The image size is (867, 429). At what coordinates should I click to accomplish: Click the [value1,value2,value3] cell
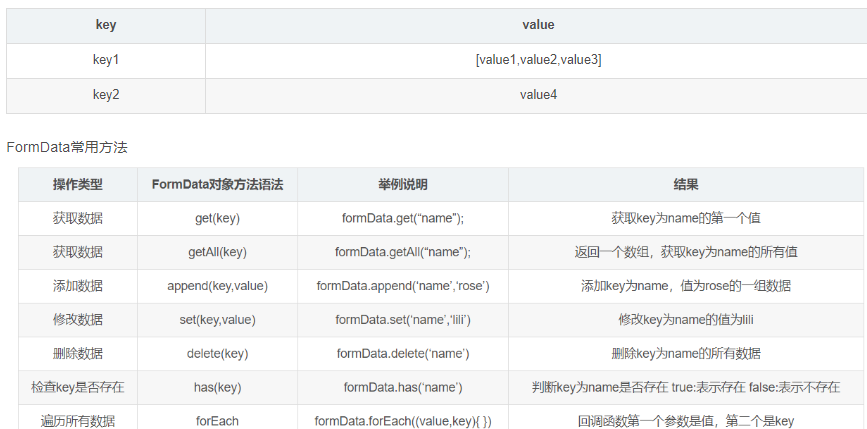pyautogui.click(x=538, y=61)
